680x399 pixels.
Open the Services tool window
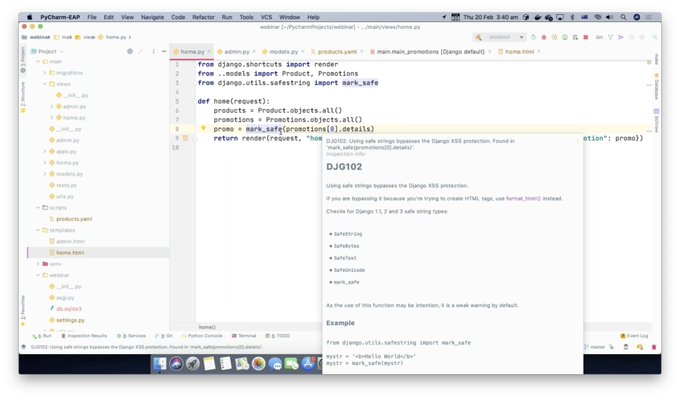pos(131,336)
